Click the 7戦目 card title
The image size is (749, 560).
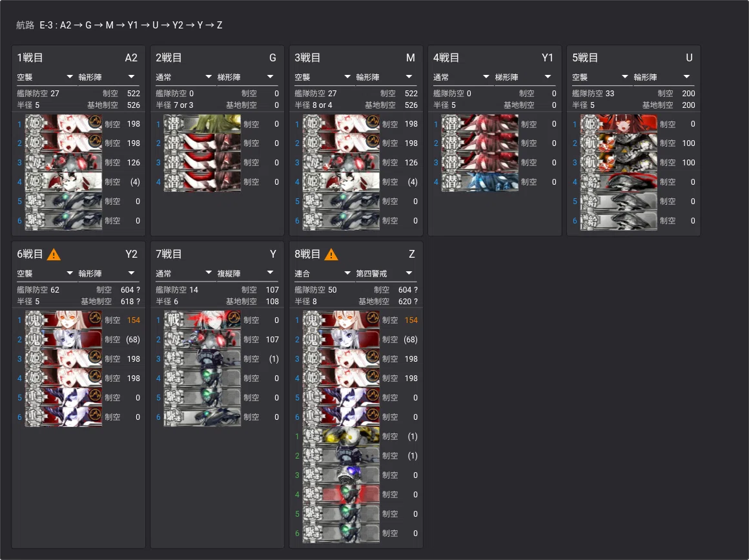[x=169, y=254]
